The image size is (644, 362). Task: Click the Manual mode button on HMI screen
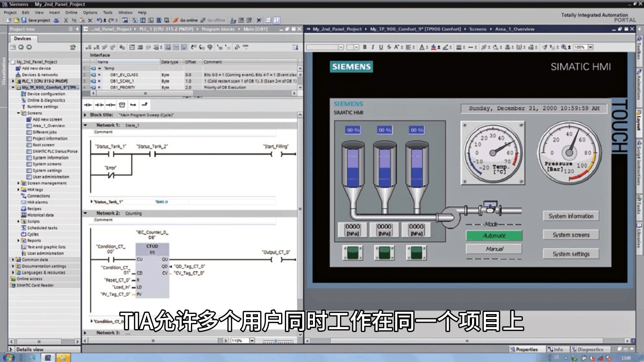coord(494,249)
